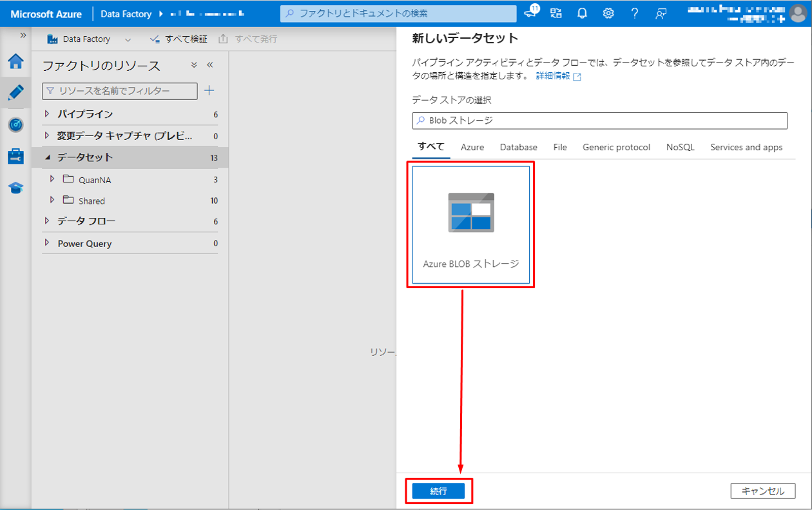Open the Learning Center graduation cap icon
Screen dimensions: 812x510
coord(15,188)
